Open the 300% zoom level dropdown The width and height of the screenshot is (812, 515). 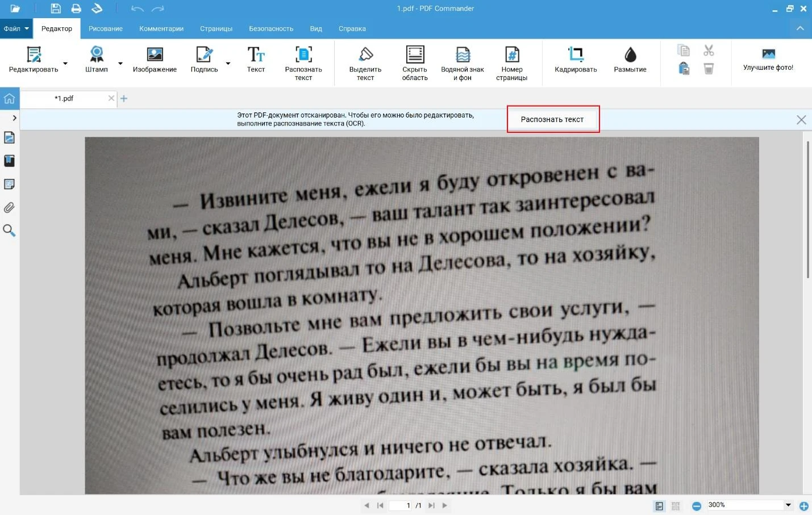click(x=788, y=505)
